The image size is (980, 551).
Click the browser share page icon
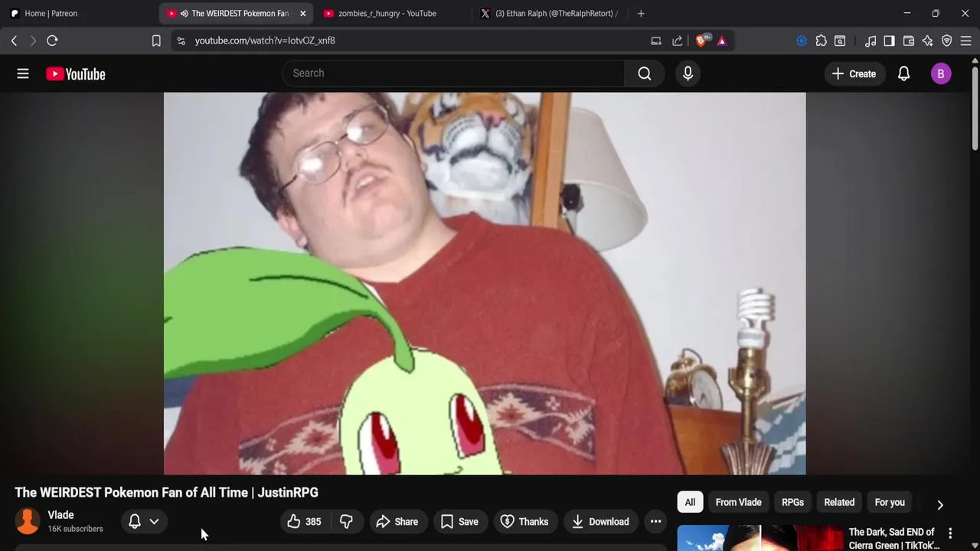tap(678, 41)
